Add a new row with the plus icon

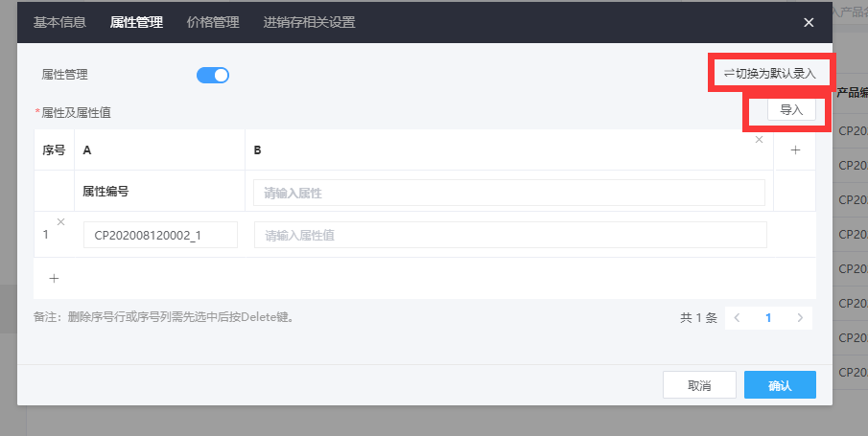click(54, 278)
